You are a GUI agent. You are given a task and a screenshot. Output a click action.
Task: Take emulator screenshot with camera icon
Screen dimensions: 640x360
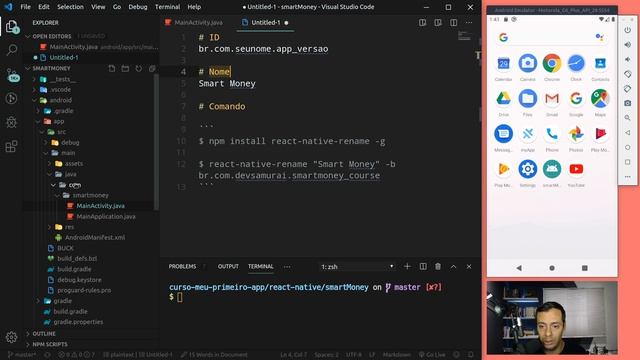627,103
